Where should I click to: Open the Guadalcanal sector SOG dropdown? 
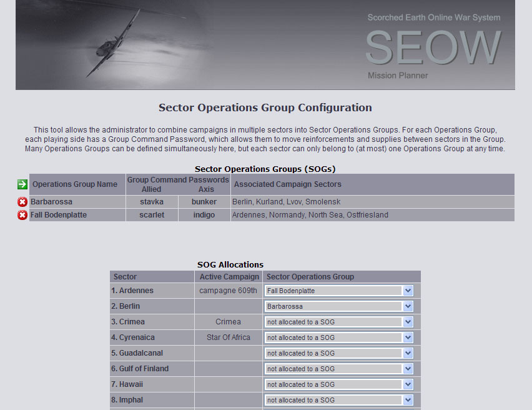tap(339, 353)
